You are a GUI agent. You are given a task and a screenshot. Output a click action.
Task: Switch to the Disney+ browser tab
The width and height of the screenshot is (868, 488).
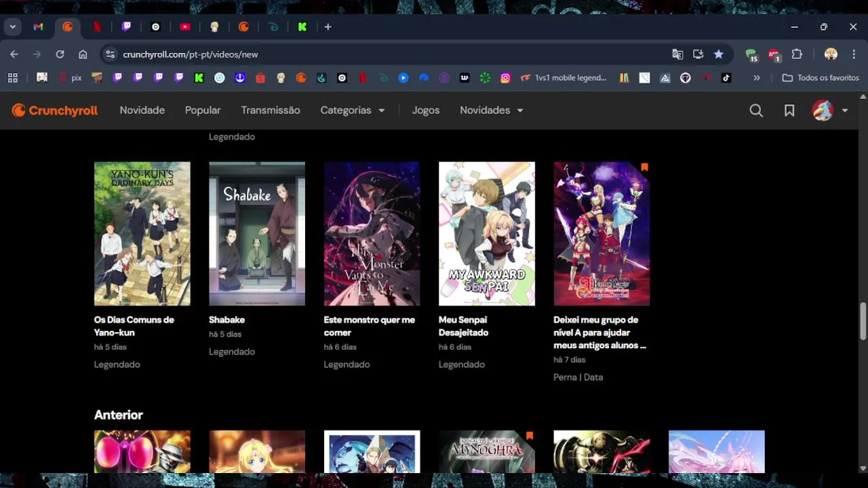273,27
